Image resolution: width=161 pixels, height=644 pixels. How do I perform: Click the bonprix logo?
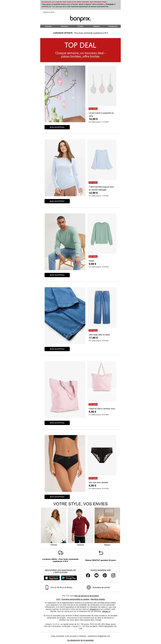(80, 18)
